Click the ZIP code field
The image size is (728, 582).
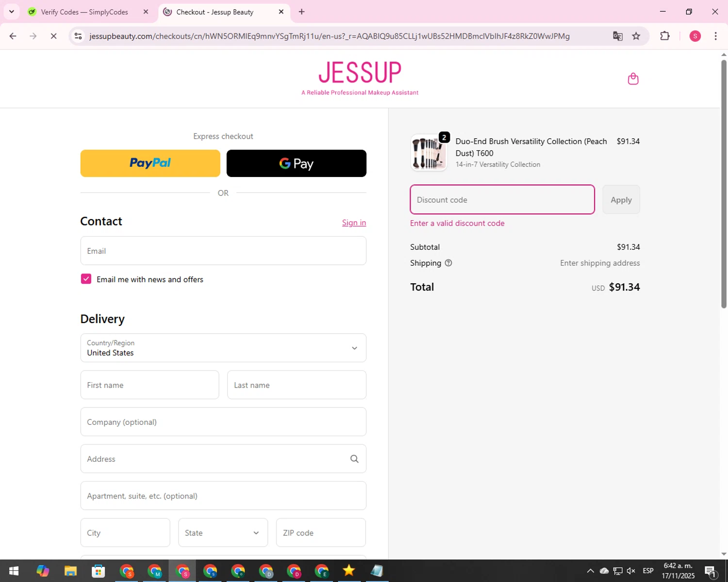click(x=321, y=533)
